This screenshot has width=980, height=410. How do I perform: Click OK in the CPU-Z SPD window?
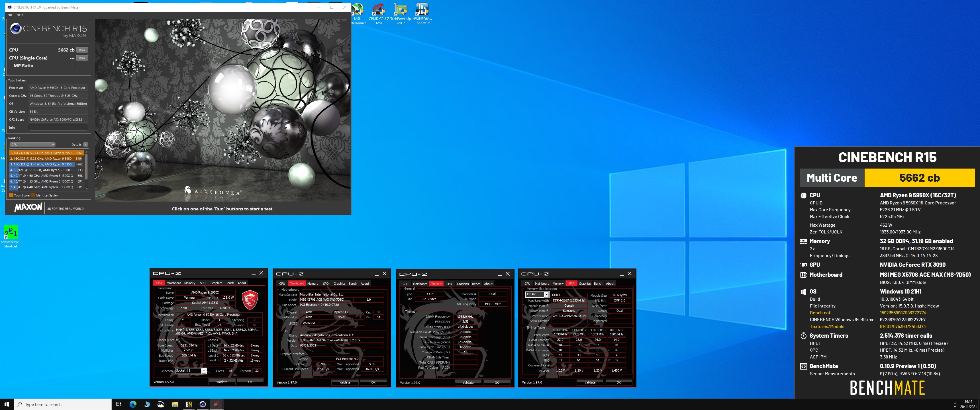[x=618, y=383]
